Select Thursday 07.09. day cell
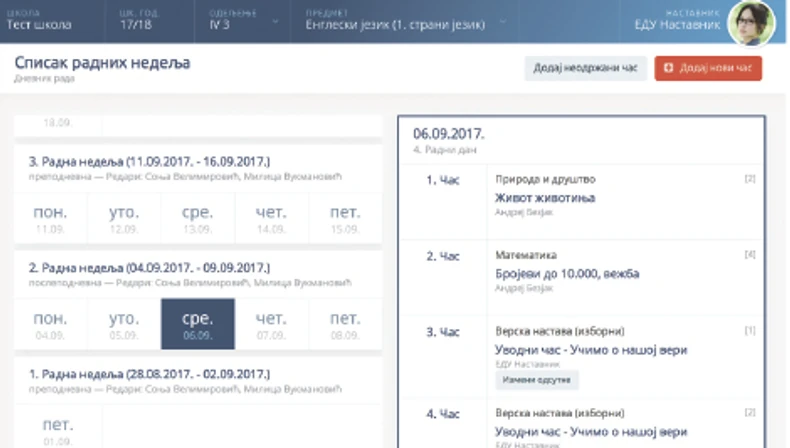This screenshot has height=448, width=790. click(271, 324)
